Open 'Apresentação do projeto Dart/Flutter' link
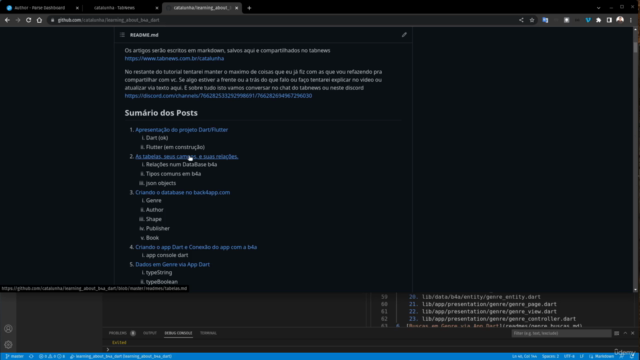 pyautogui.click(x=182, y=130)
